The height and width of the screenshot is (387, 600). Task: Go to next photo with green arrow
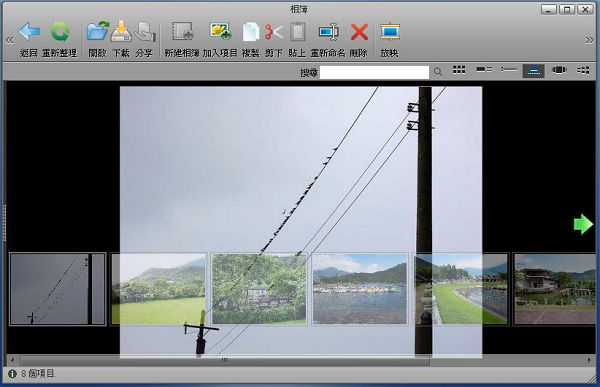click(583, 224)
